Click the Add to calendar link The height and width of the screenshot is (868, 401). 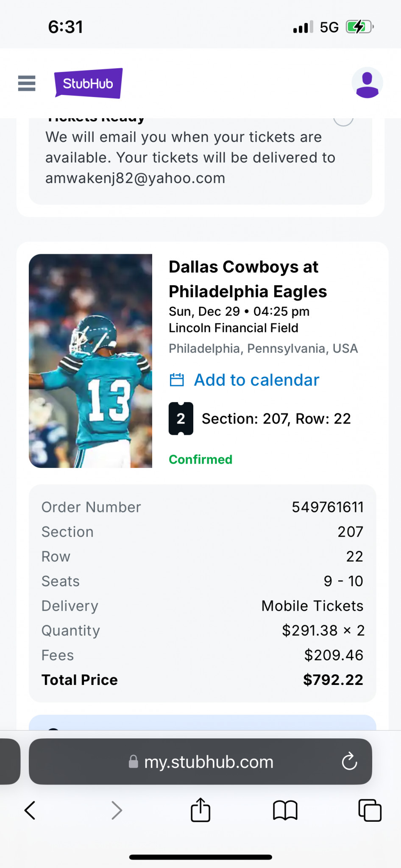(256, 380)
